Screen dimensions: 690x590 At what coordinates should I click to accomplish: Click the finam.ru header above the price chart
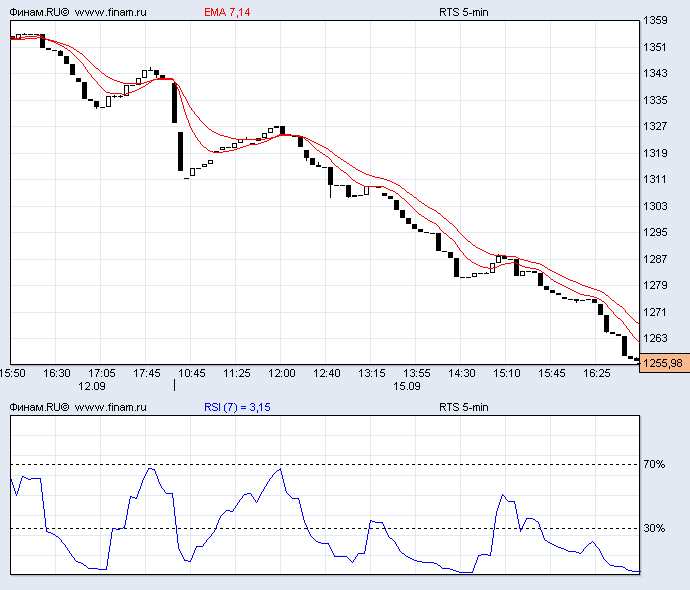point(78,12)
